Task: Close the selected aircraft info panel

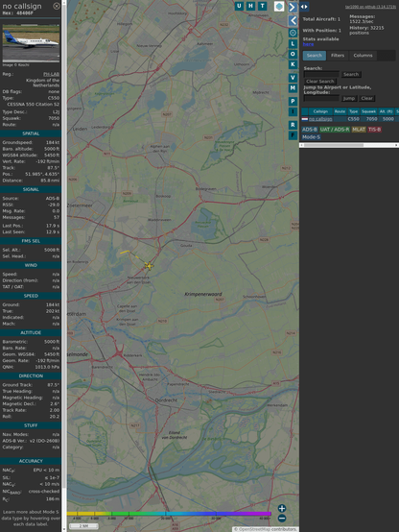Action: point(57,6)
